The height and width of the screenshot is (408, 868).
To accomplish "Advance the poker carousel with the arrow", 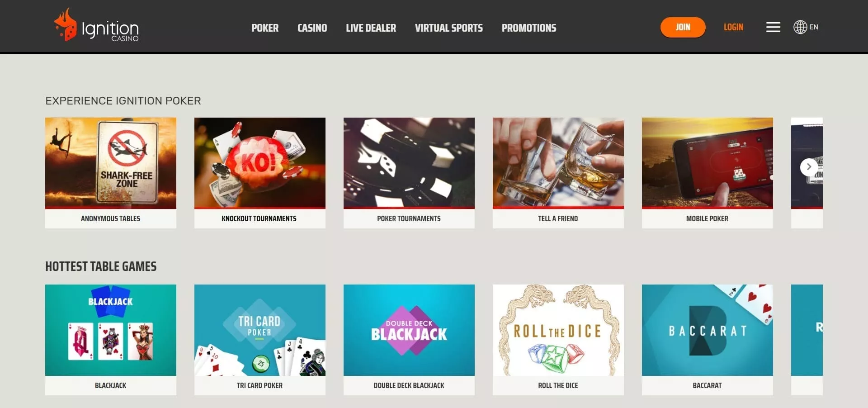I will (x=809, y=167).
